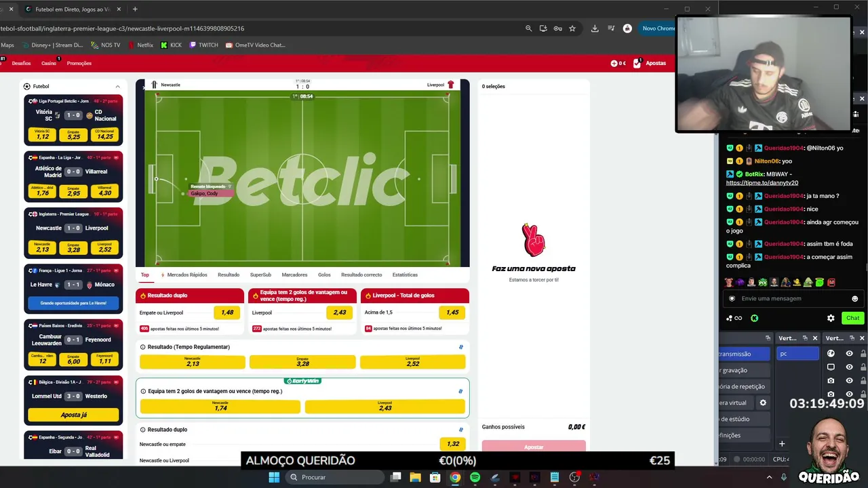
Task: Collapse the Futebol sidebar section
Action: point(117,86)
